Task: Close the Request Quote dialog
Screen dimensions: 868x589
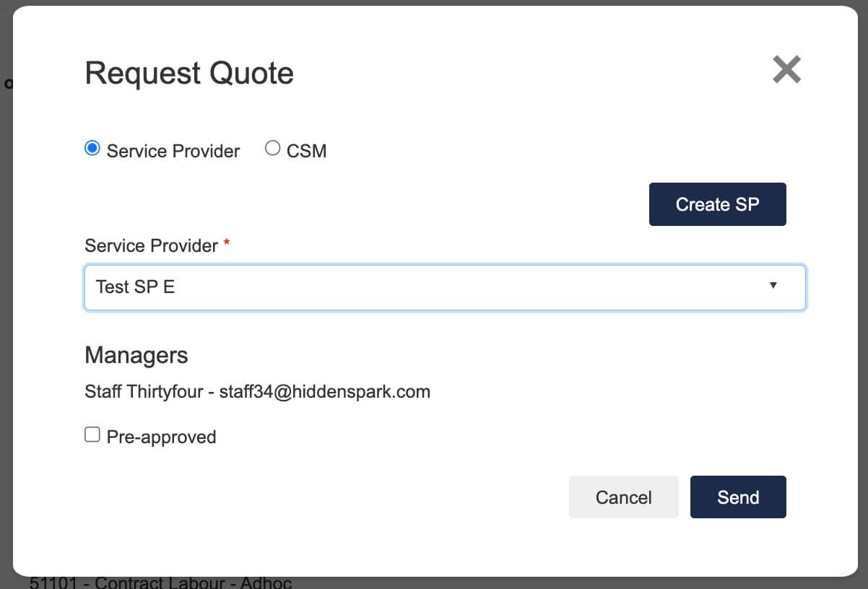Action: [x=786, y=70]
